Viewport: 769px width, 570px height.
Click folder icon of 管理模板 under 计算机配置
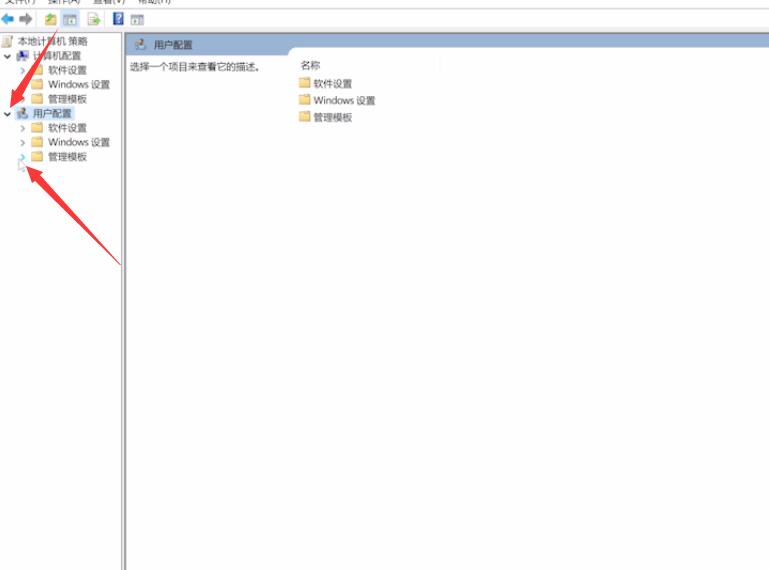pyautogui.click(x=37, y=99)
